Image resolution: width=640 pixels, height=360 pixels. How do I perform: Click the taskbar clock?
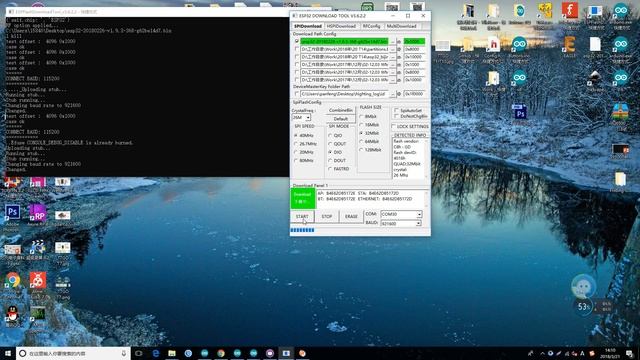(x=611, y=353)
